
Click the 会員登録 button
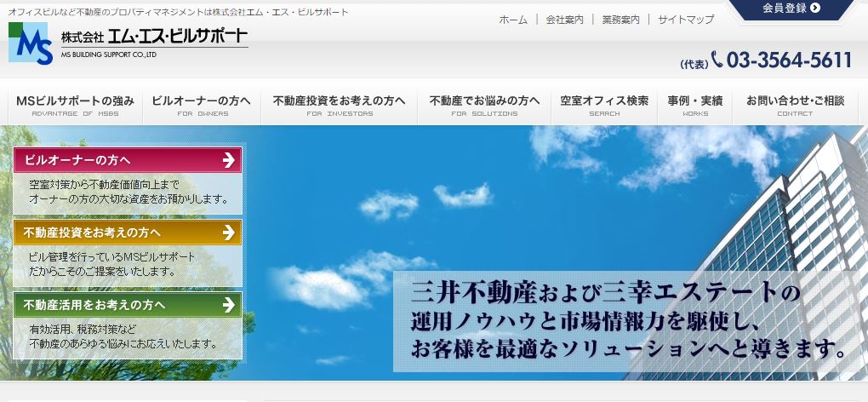[791, 9]
